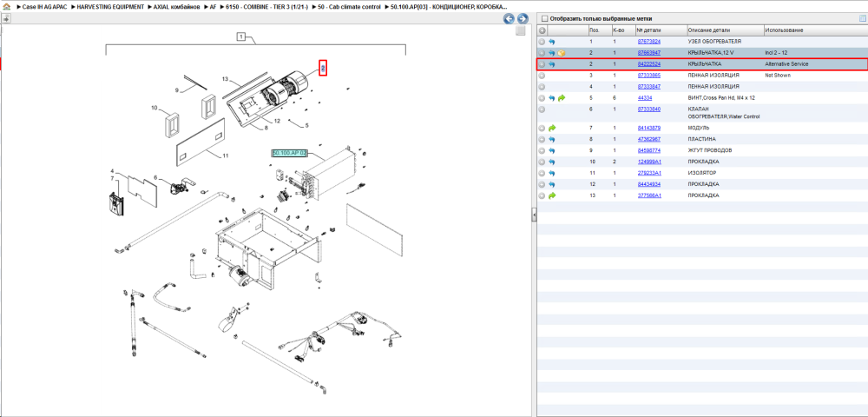868x417 pixels.
Task: Open the 'AXIAL комбайнов' breadcrumb
Action: click(176, 7)
